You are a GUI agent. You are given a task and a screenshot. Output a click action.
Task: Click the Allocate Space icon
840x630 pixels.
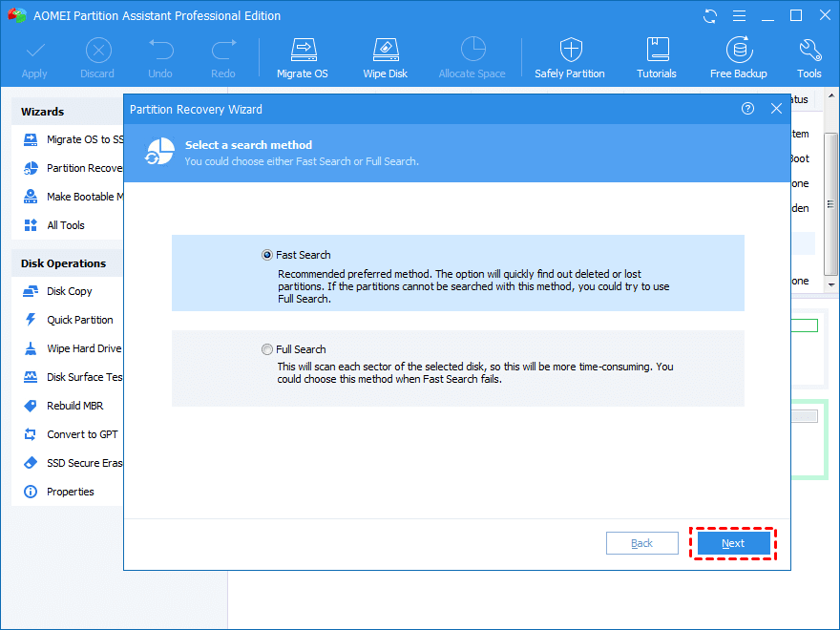[472, 50]
